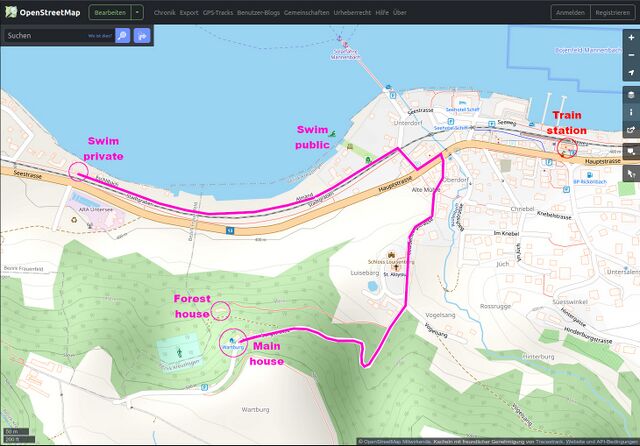Image resolution: width=640 pixels, height=446 pixels.
Task: Click the Registrieren sign-up button
Action: [x=611, y=12]
